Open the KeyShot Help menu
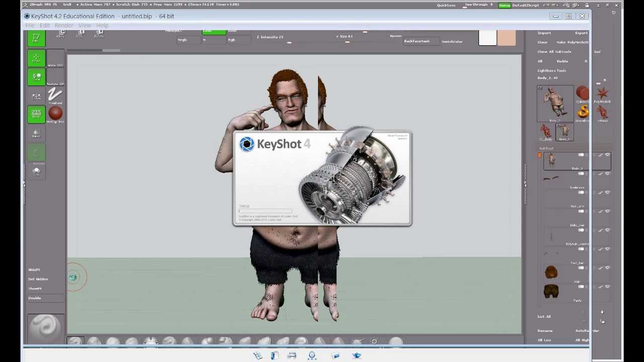 102,26
